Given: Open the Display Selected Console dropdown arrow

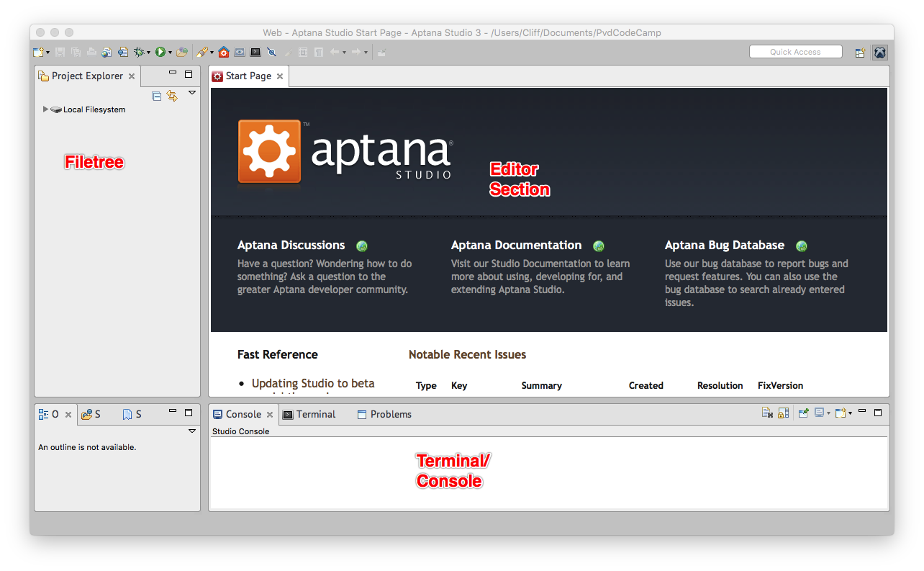Looking at the screenshot, I should pyautogui.click(x=828, y=413).
